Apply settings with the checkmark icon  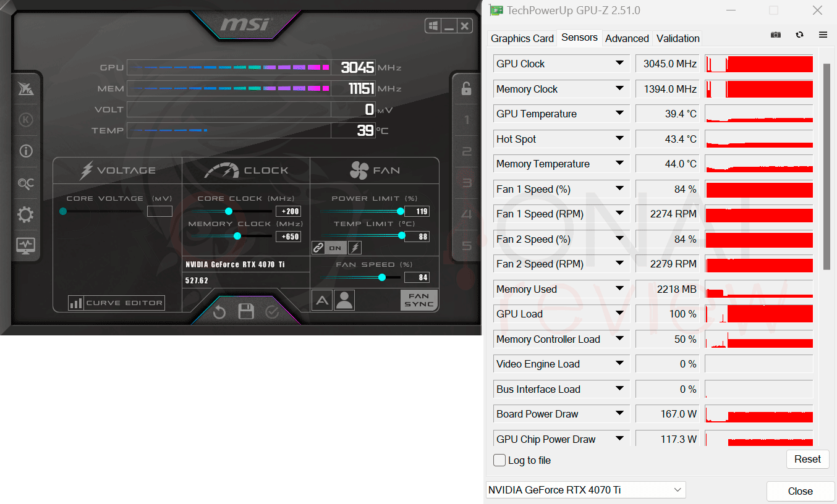point(272,312)
